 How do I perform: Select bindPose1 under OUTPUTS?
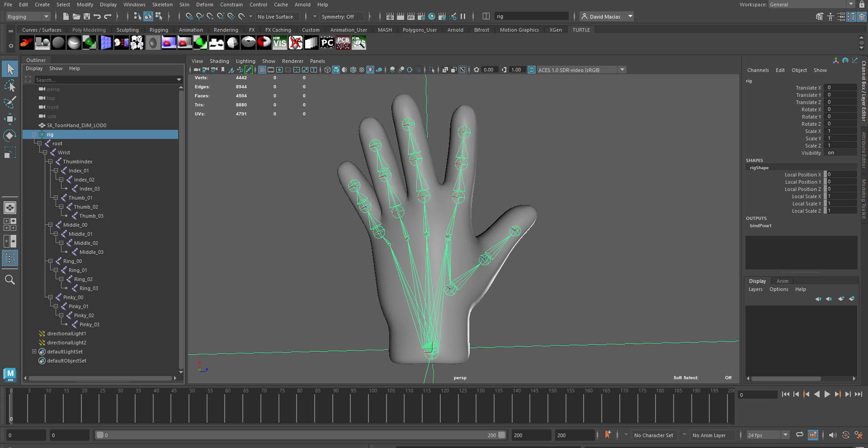pyautogui.click(x=761, y=225)
